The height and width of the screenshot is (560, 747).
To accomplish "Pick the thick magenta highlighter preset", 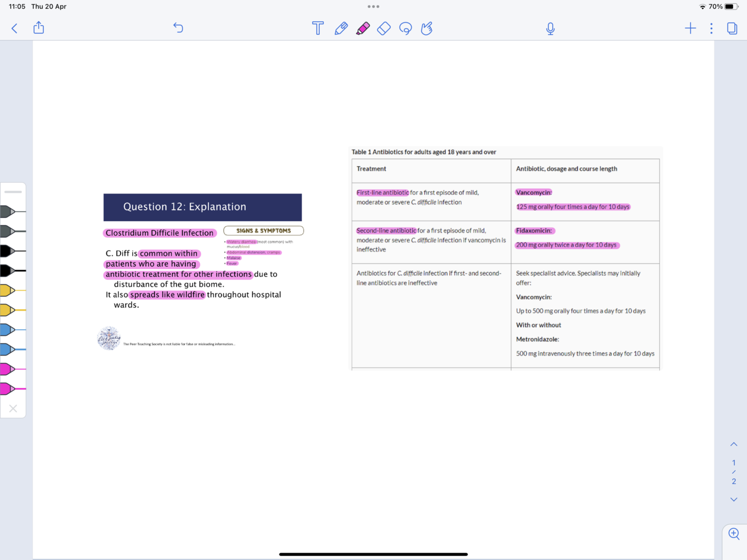I will [13, 389].
